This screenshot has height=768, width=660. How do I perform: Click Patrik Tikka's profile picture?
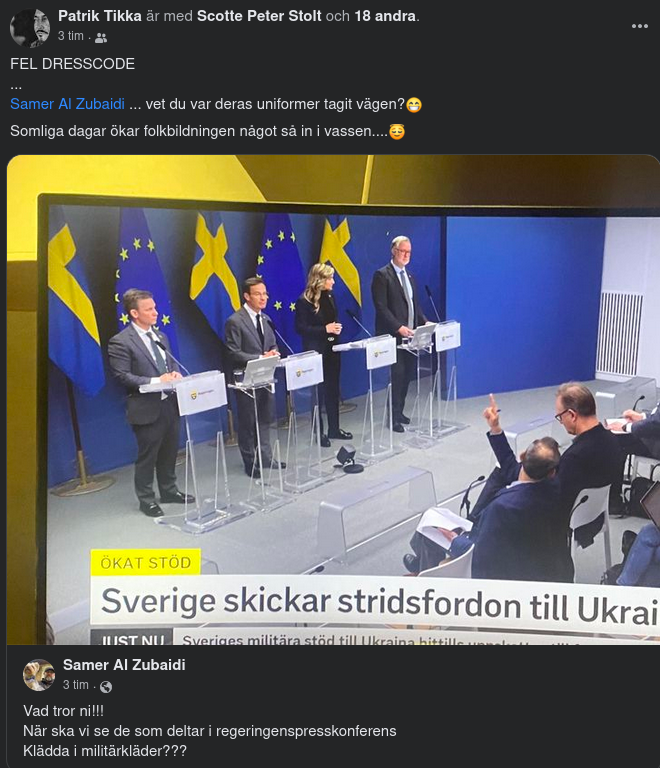point(30,28)
